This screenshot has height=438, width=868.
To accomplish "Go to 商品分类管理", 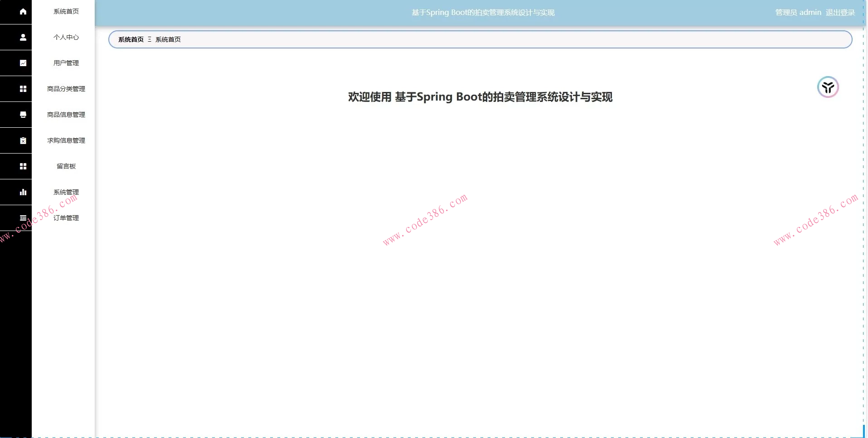I will click(x=66, y=89).
